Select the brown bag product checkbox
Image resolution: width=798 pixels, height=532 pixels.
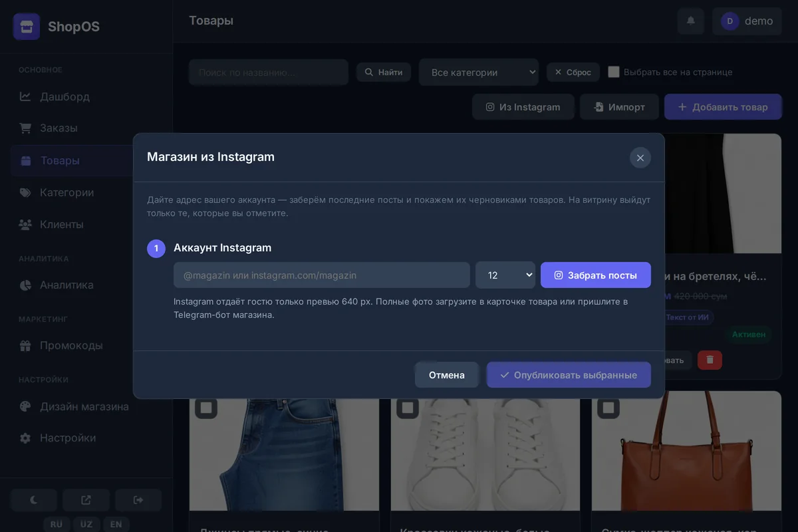pos(608,408)
